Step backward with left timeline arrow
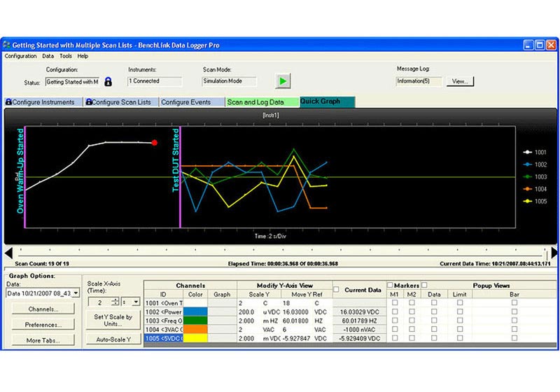The height and width of the screenshot is (392, 560). [9, 253]
